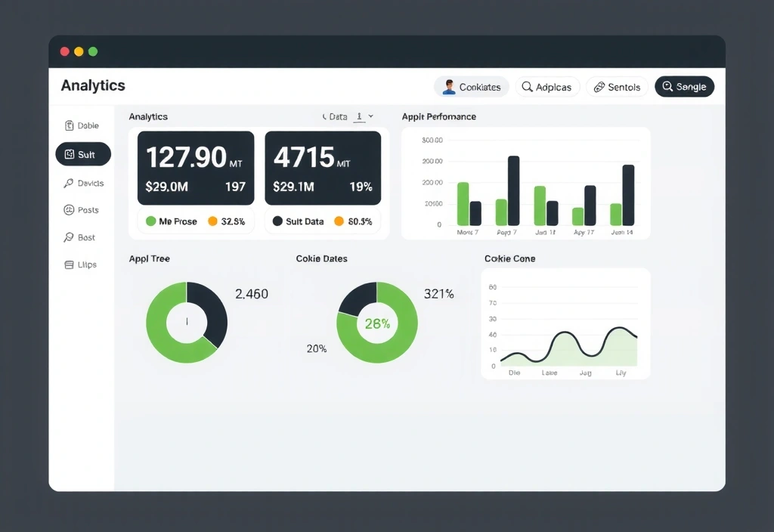Open the Suit section from the sidebar
Image resolution: width=774 pixels, height=532 pixels.
click(x=82, y=154)
